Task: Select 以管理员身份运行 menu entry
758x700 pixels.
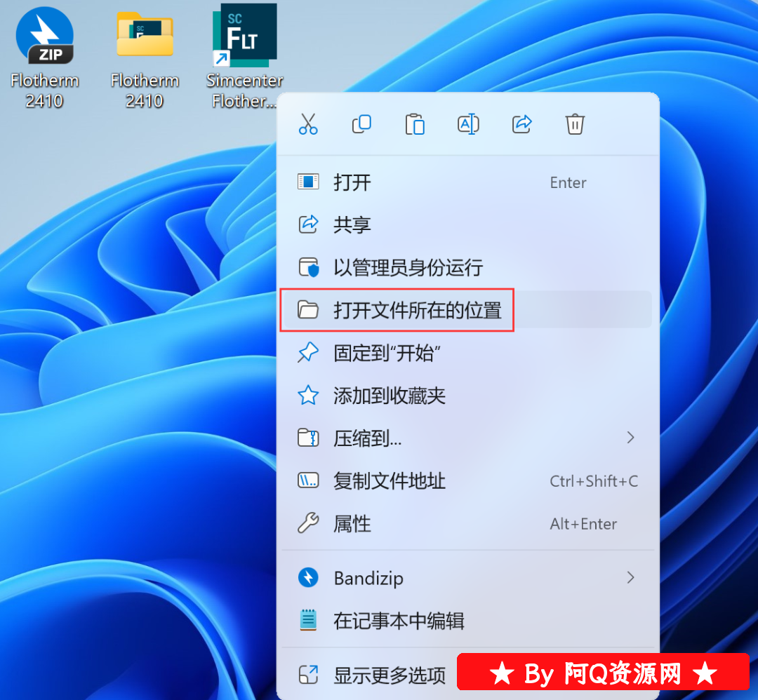Action: click(467, 267)
